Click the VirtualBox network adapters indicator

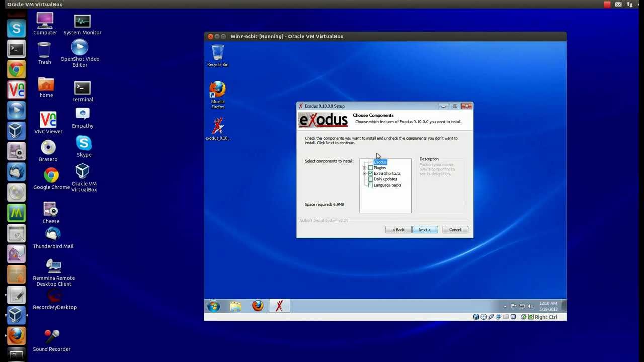499,317
